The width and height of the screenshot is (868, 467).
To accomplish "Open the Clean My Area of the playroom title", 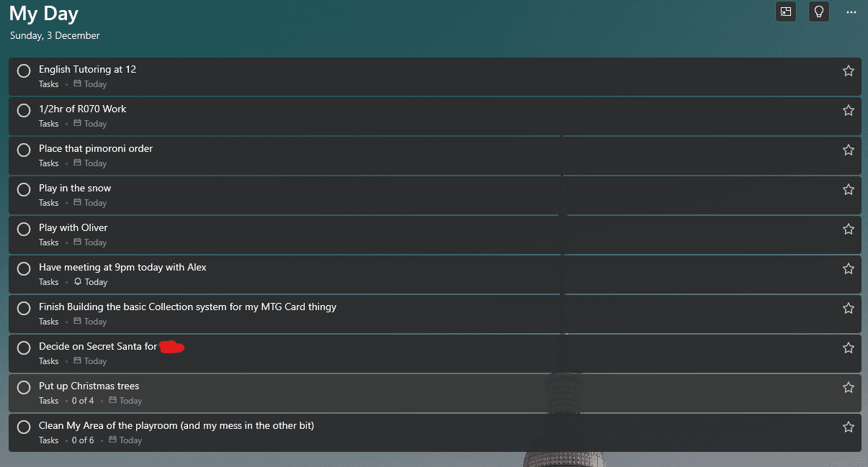I will [x=176, y=425].
